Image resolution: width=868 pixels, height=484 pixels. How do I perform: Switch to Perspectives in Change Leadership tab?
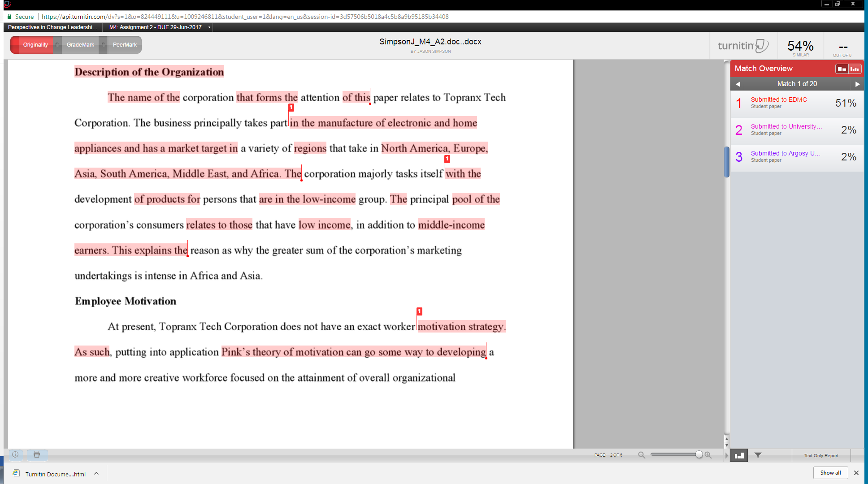tap(52, 27)
